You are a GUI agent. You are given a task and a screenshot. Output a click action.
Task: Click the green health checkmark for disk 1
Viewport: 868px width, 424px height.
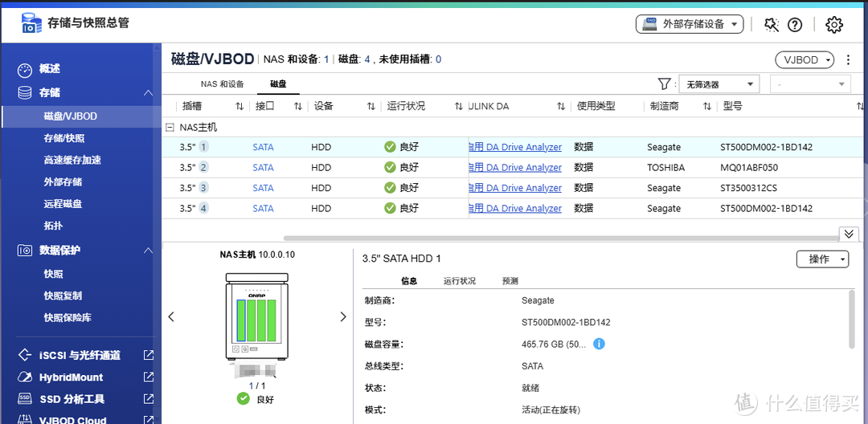point(391,147)
